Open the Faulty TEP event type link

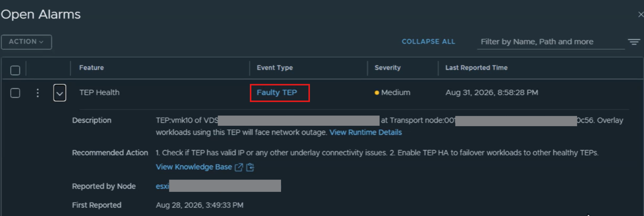(277, 93)
